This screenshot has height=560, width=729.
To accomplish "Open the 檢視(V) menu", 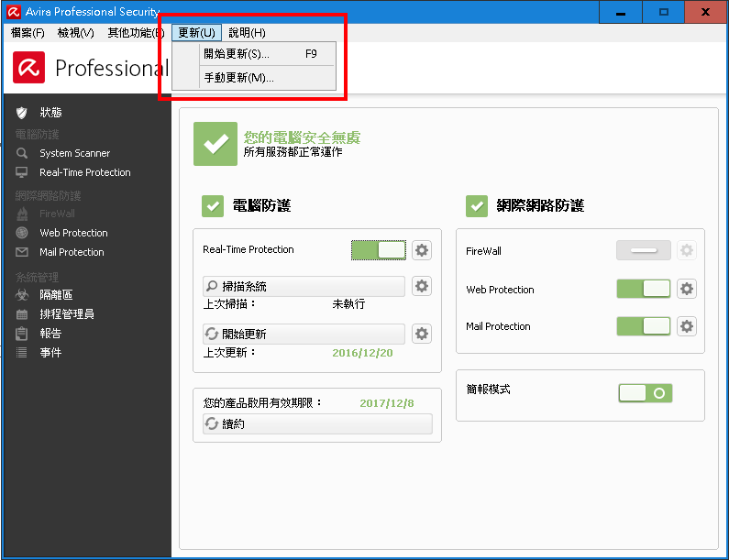I will 75,33.
